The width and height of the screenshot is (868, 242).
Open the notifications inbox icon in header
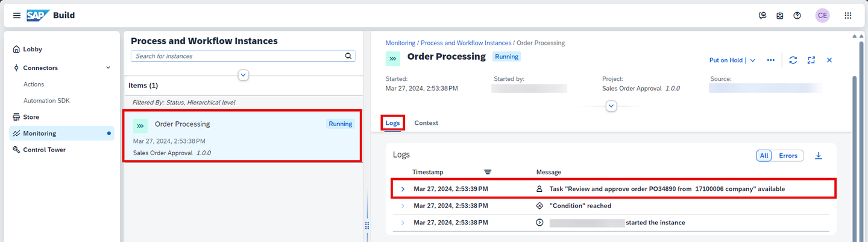780,15
